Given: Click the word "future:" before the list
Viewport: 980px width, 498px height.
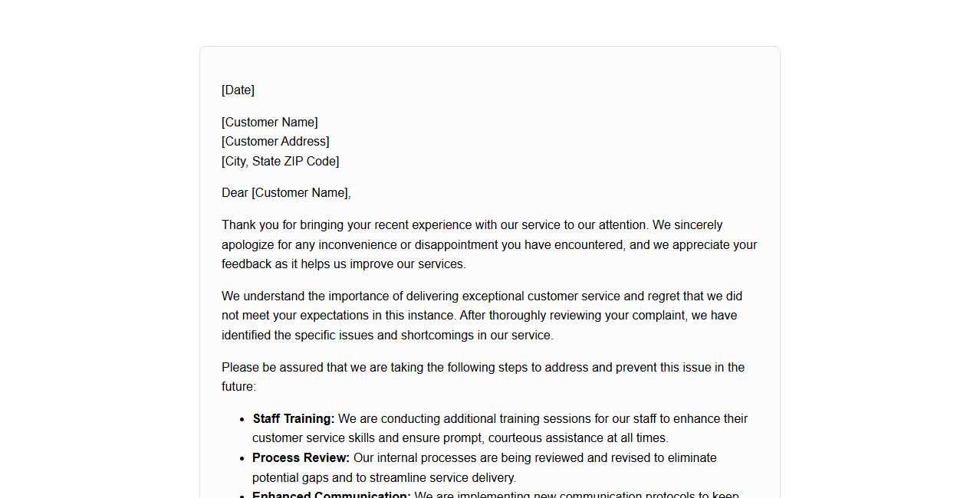Looking at the screenshot, I should click(x=238, y=387).
